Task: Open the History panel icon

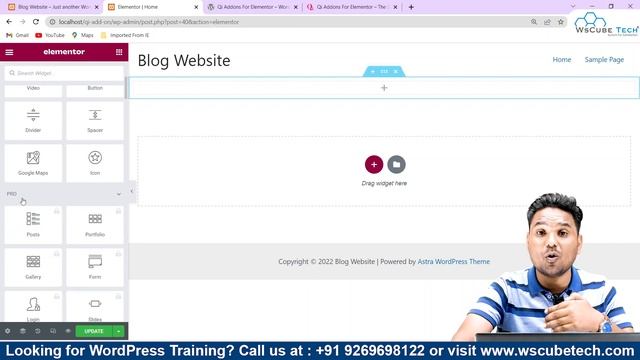Action: tap(38, 331)
